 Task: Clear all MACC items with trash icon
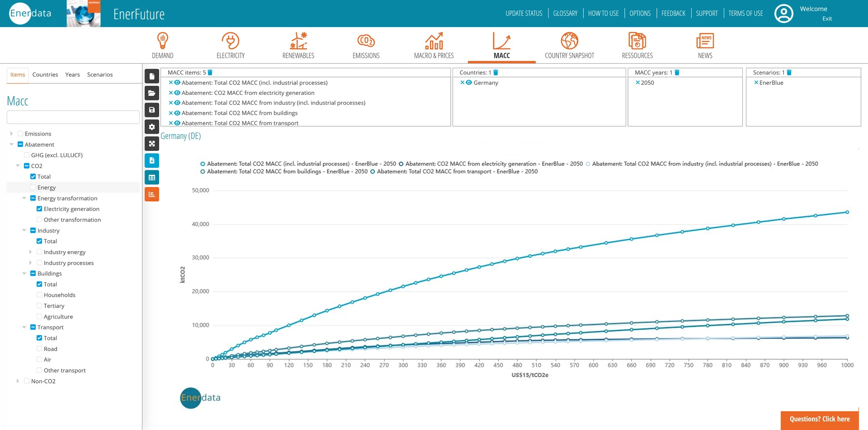pos(210,72)
